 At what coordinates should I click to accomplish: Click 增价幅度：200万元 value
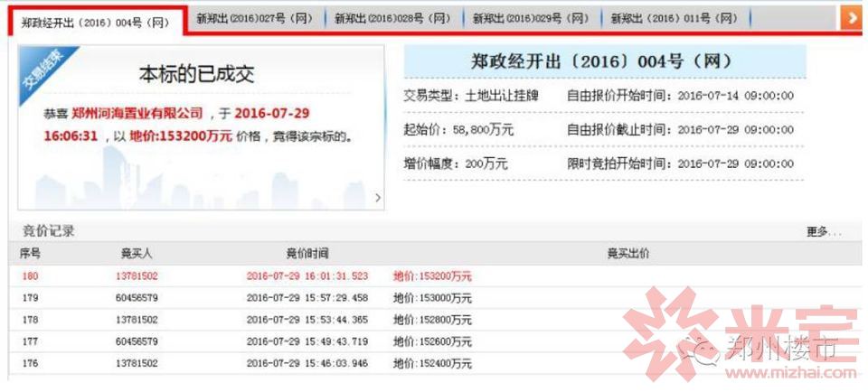pos(456,164)
